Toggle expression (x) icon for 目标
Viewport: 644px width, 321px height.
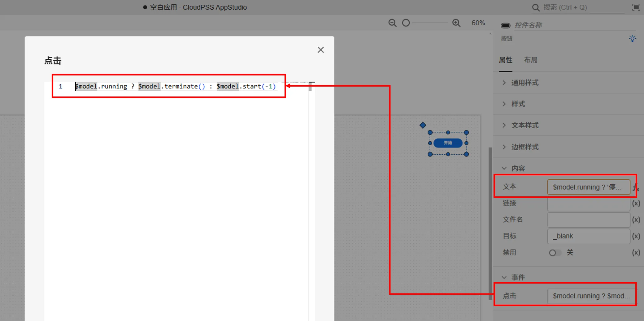636,236
